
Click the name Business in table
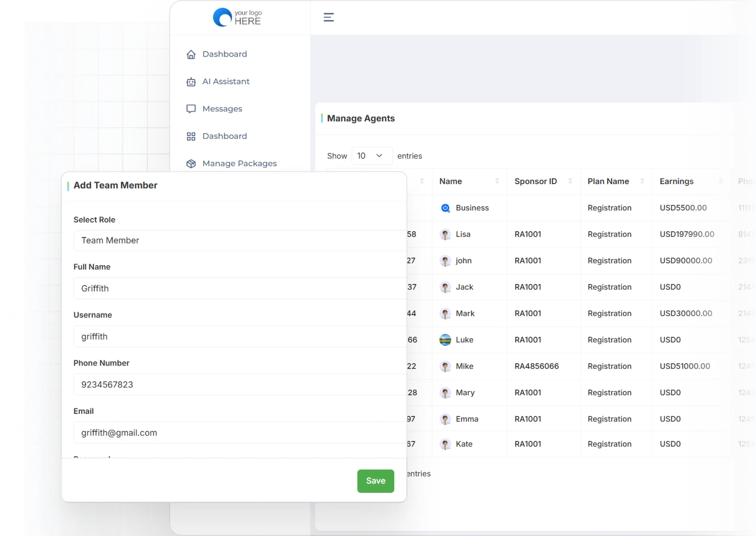472,208
